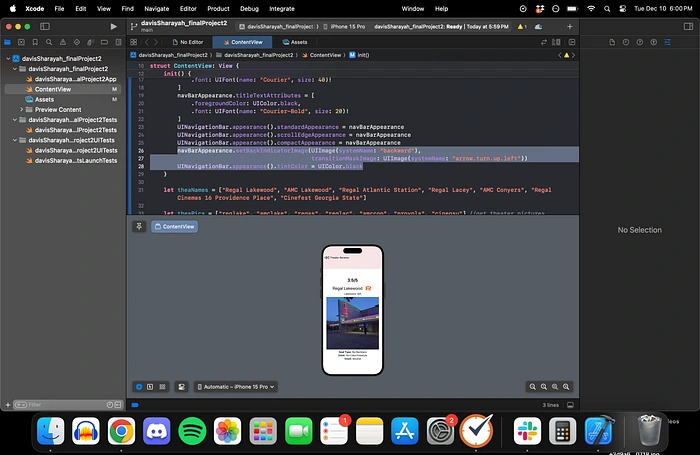Select Assets file in project navigator
The height and width of the screenshot is (455, 700).
pos(44,99)
